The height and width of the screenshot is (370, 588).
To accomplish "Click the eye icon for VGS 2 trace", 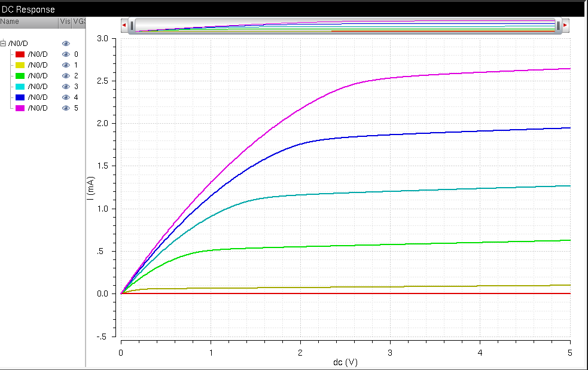I will pyautogui.click(x=66, y=76).
